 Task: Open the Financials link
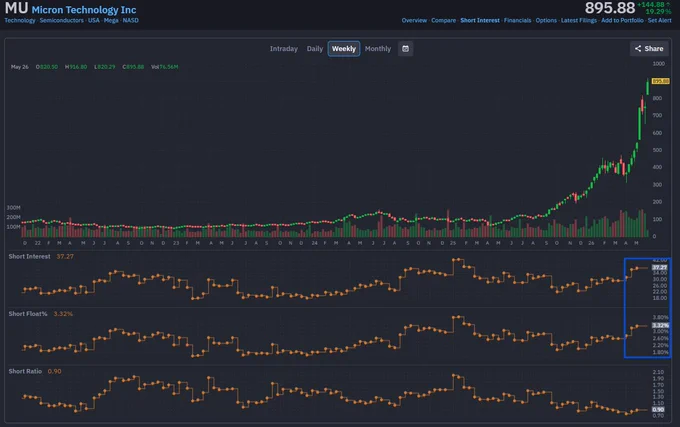(x=517, y=20)
